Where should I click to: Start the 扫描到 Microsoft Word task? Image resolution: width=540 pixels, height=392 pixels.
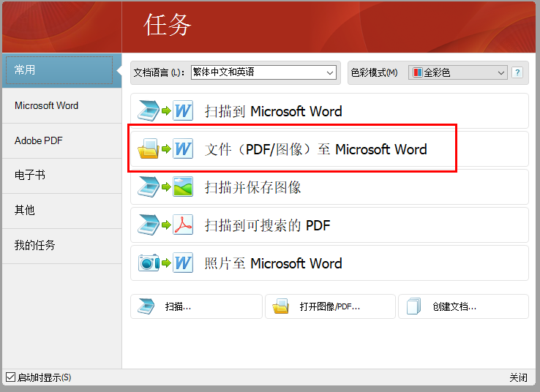coord(329,111)
